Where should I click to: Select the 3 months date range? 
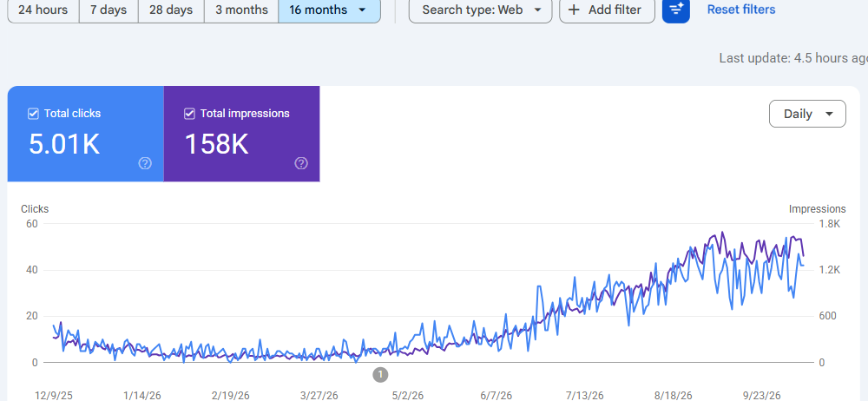tap(241, 10)
